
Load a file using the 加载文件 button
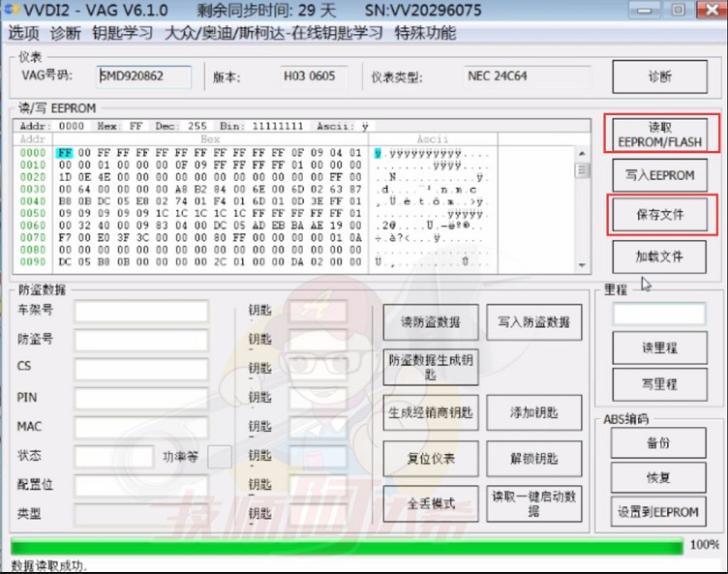[659, 257]
